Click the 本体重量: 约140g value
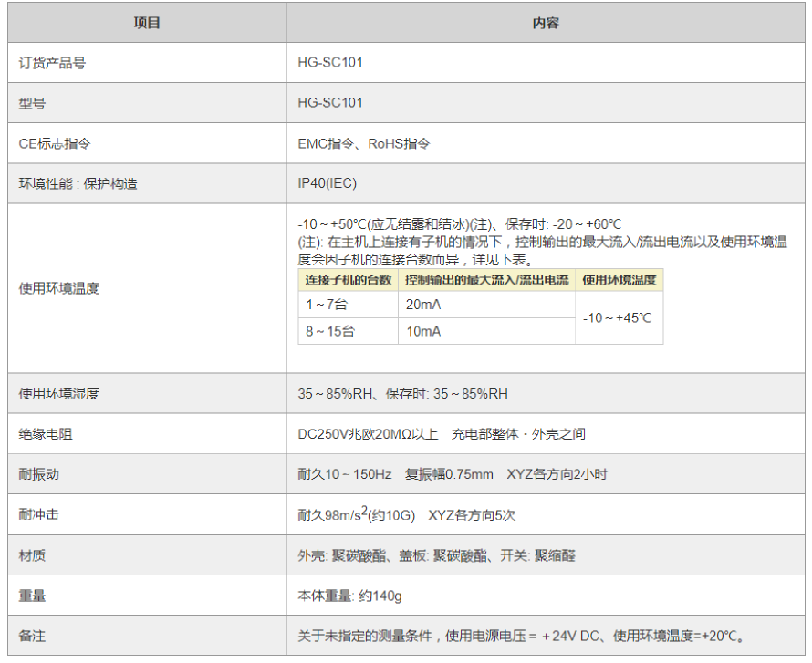This screenshot has height=663, width=812. (x=349, y=596)
